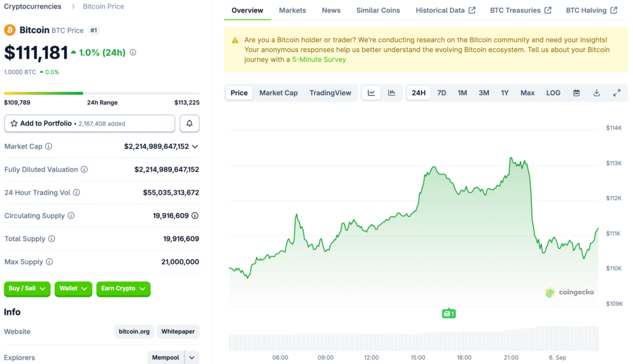Image resolution: width=633 pixels, height=364 pixels.
Task: Click the #1 rank badge
Action: (x=94, y=30)
